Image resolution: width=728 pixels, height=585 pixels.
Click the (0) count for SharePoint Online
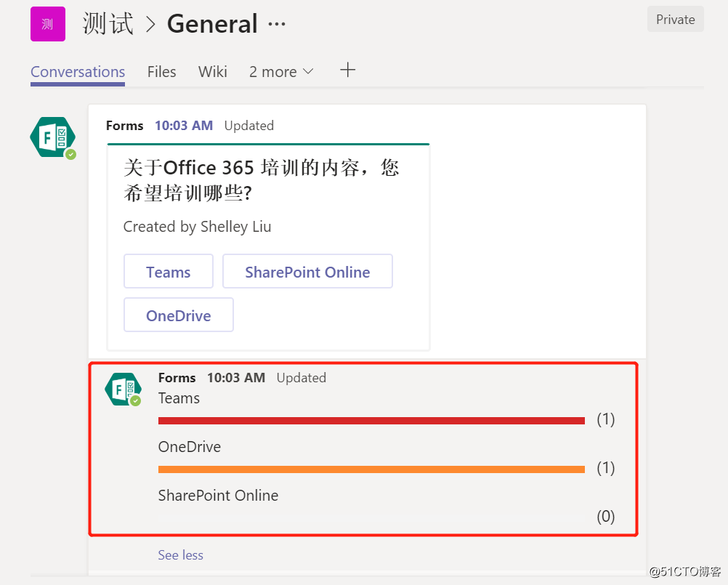[605, 516]
